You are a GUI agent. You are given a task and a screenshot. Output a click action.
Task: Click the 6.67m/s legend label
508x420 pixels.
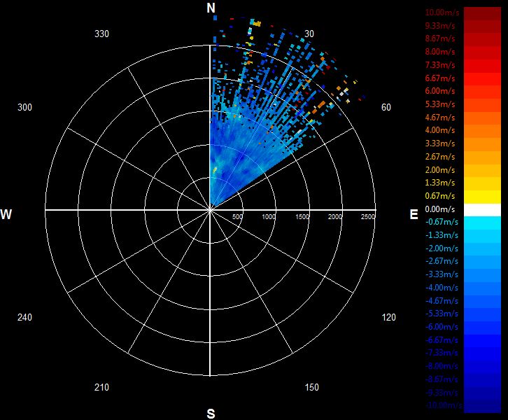pos(440,78)
